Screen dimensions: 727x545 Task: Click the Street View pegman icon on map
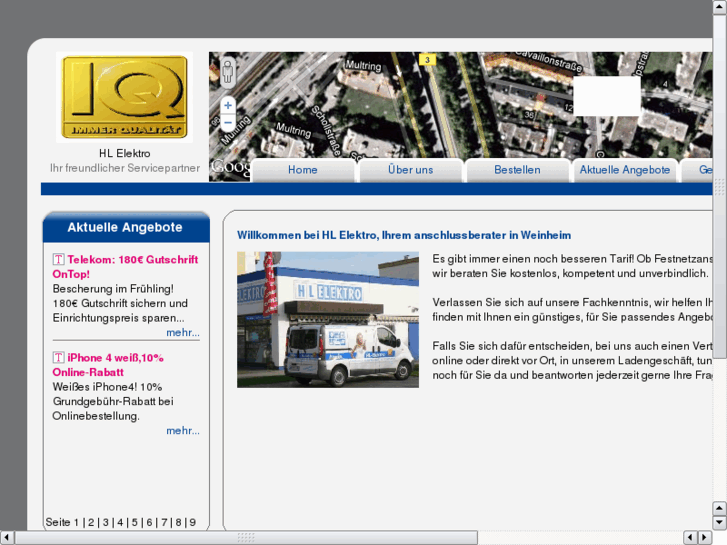point(227,72)
